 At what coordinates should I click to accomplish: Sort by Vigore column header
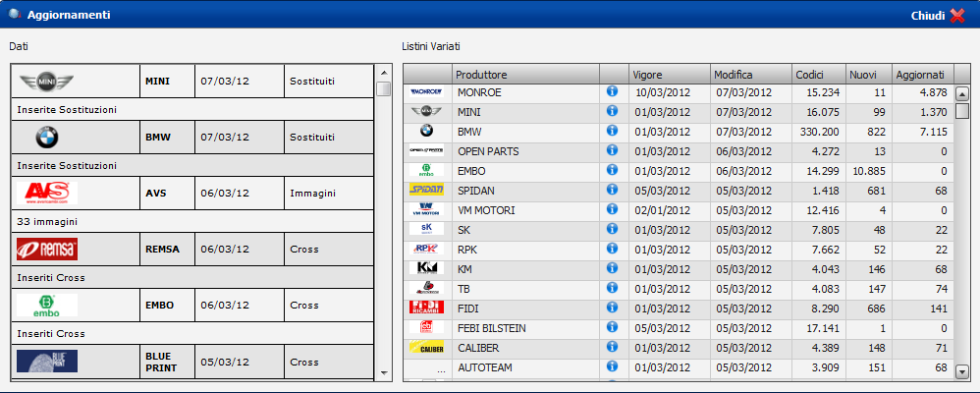point(669,75)
